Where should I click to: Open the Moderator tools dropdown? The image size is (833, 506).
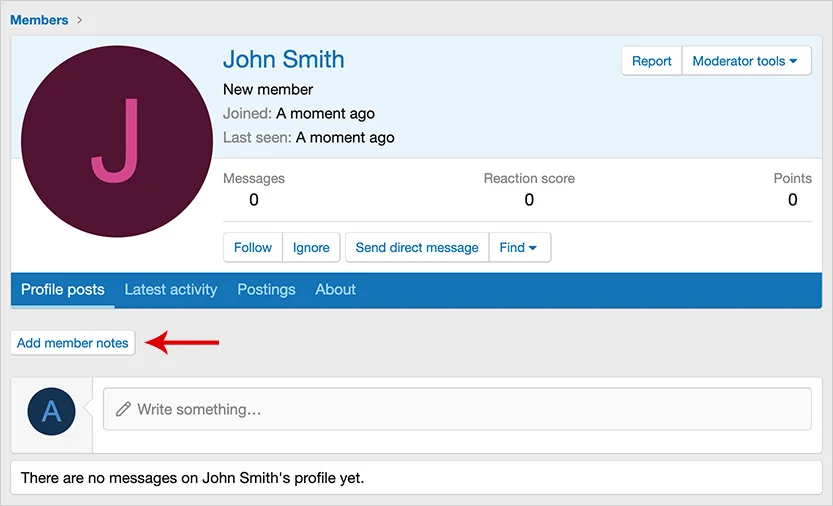coord(745,61)
